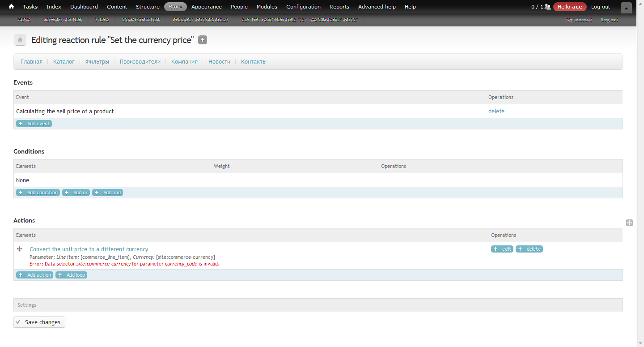Click the home icon in admin menu
The image size is (644, 347).
click(x=12, y=7)
